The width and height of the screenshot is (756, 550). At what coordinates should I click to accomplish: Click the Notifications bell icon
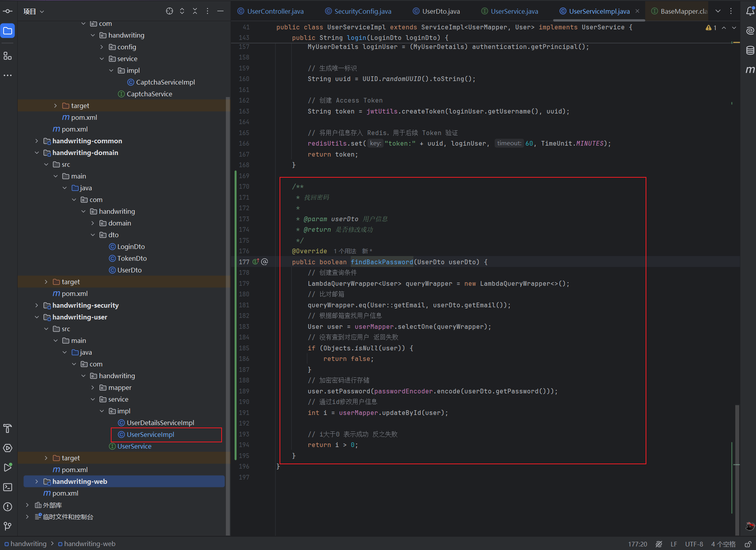point(750,11)
